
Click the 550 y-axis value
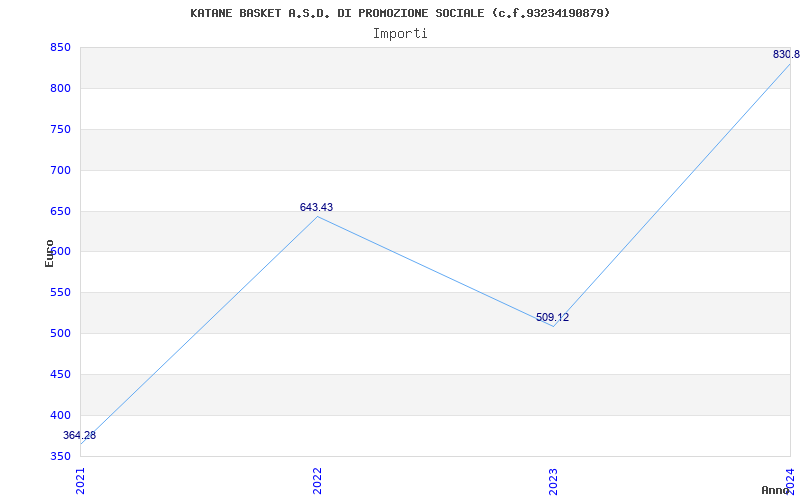(x=60, y=293)
